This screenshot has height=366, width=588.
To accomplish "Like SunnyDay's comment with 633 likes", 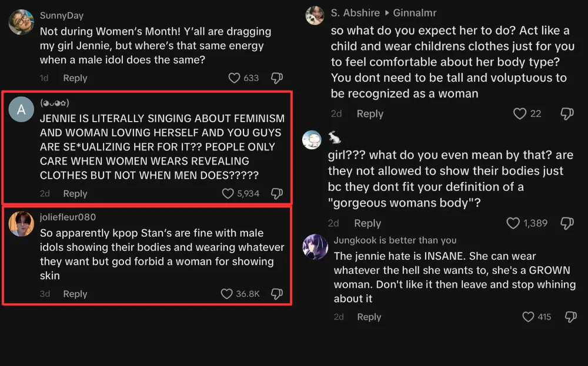I will point(234,78).
